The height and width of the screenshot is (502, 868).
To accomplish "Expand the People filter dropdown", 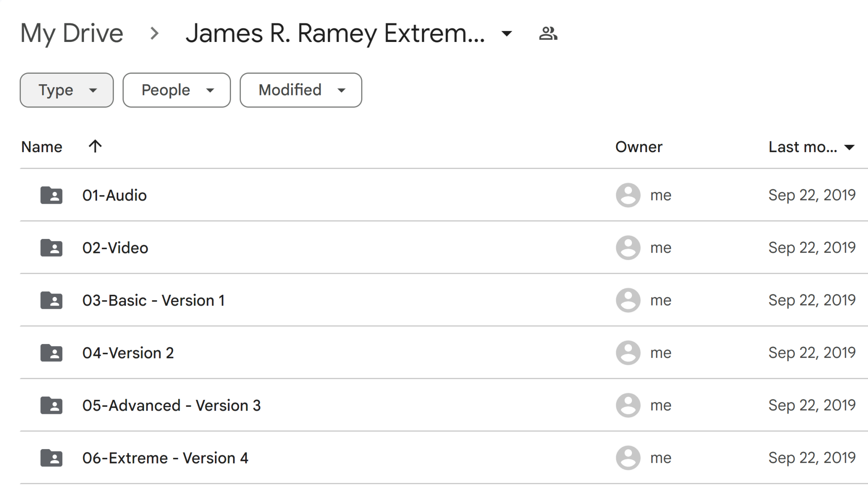I will tap(176, 90).
